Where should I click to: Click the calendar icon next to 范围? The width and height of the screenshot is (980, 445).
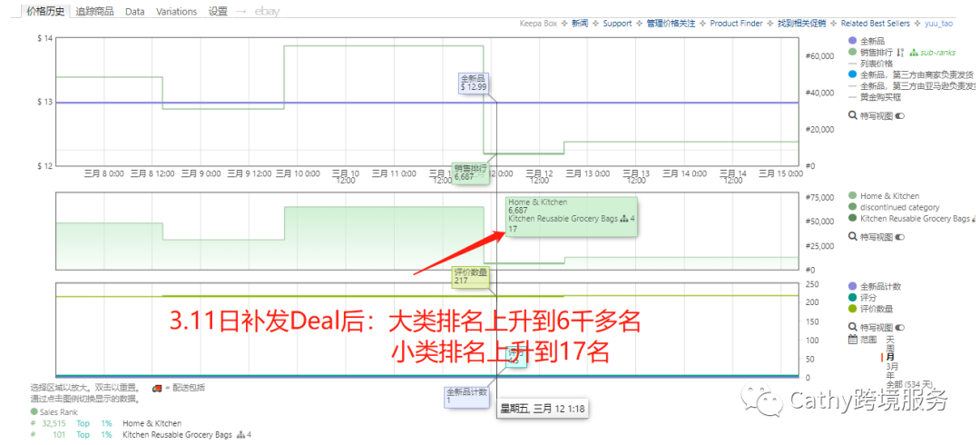[x=852, y=340]
